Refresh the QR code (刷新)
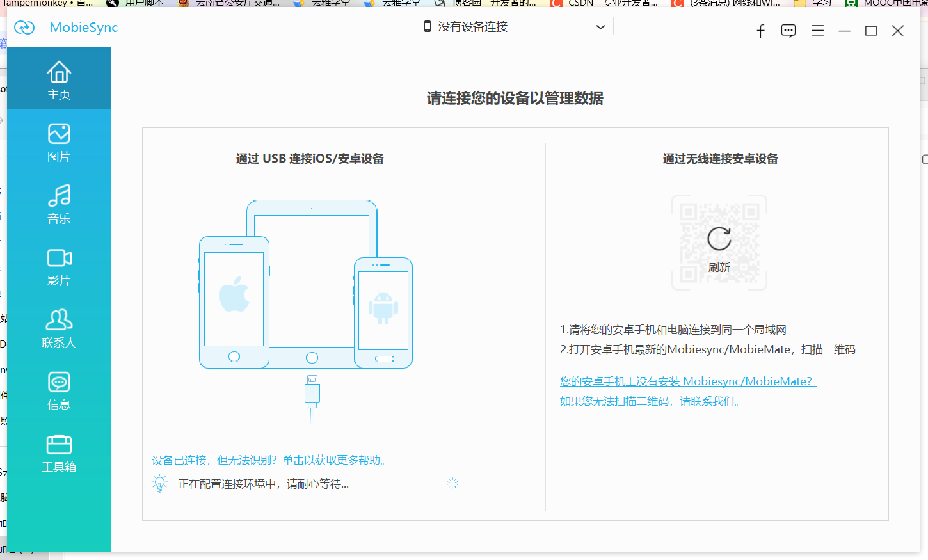Image resolution: width=928 pixels, height=560 pixels. [x=719, y=248]
